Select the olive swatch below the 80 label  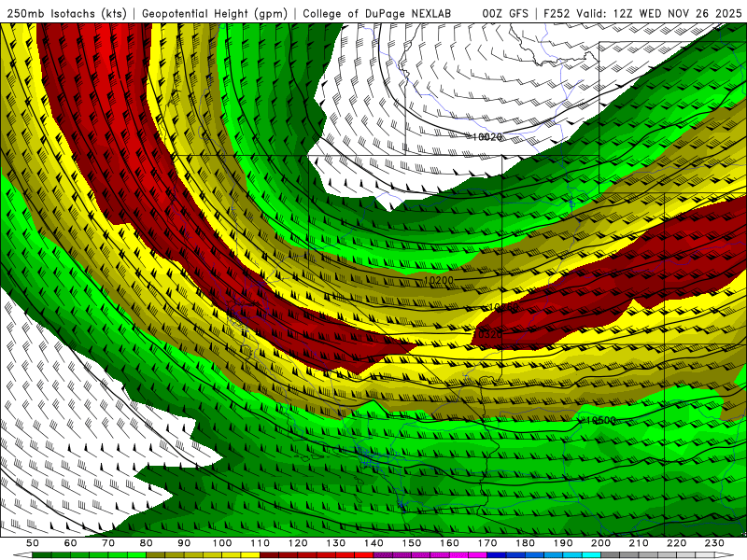(155, 555)
